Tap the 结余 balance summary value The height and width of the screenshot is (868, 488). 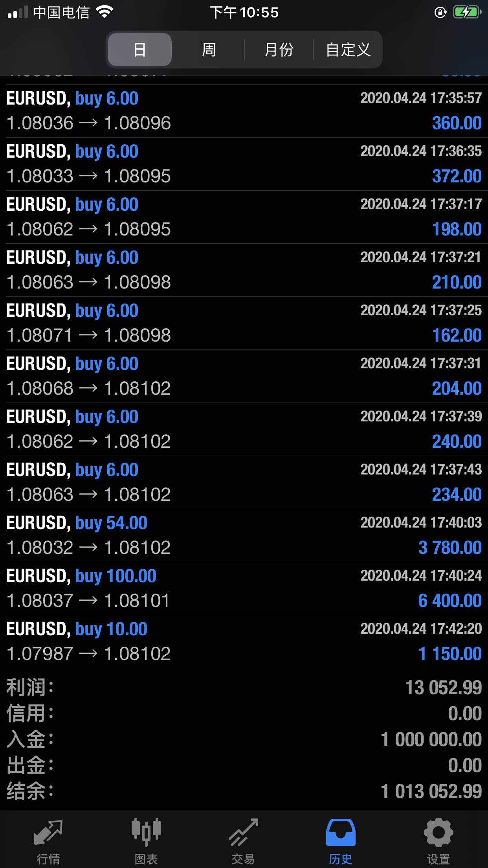(431, 791)
